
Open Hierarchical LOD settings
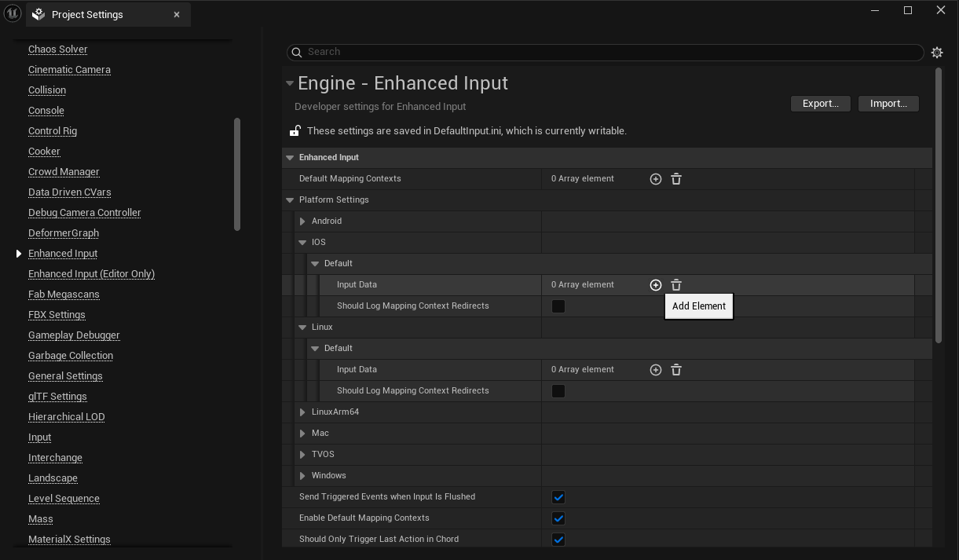pyautogui.click(x=67, y=416)
